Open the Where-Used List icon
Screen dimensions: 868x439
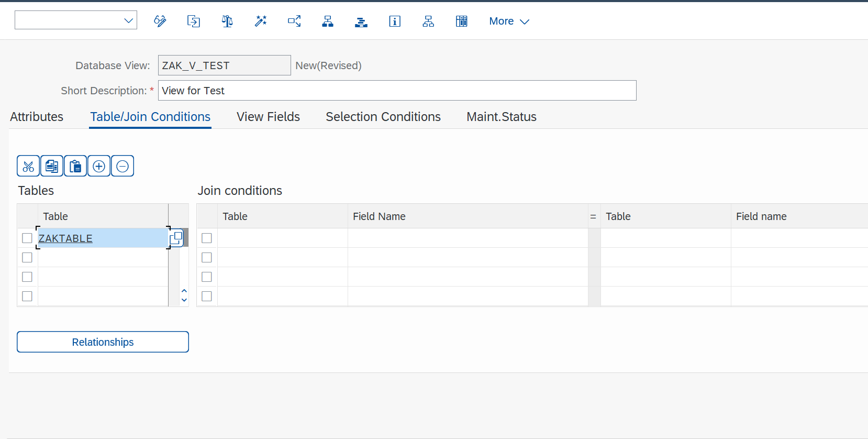tap(294, 21)
